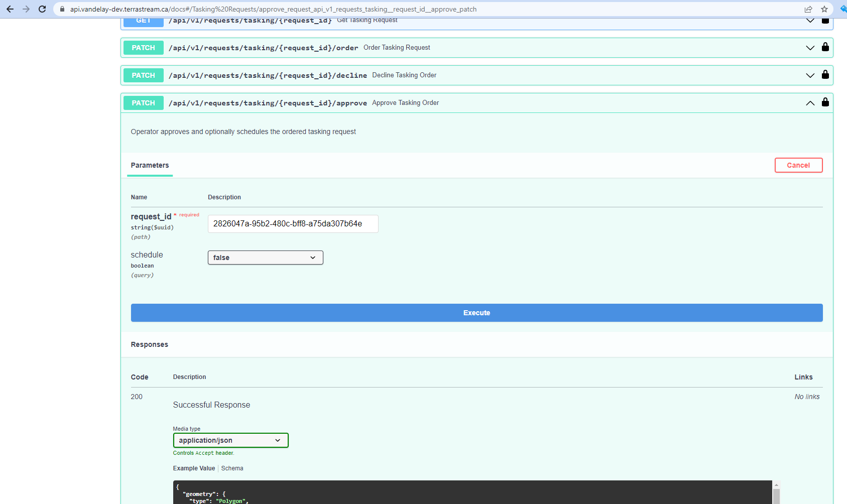The width and height of the screenshot is (847, 504).
Task: Click the operator approves description text
Action: click(244, 132)
